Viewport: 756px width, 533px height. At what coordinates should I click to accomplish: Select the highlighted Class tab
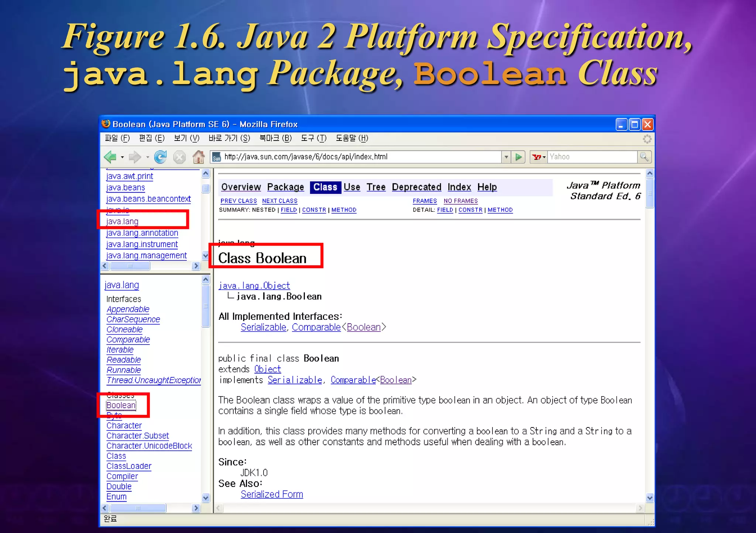pos(325,187)
